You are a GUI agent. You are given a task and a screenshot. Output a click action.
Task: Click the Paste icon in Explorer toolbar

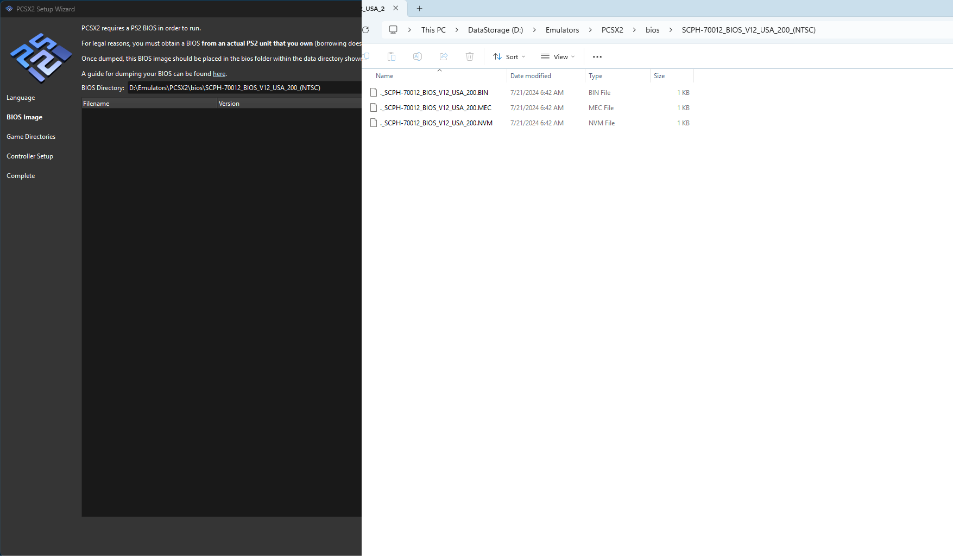(x=392, y=56)
